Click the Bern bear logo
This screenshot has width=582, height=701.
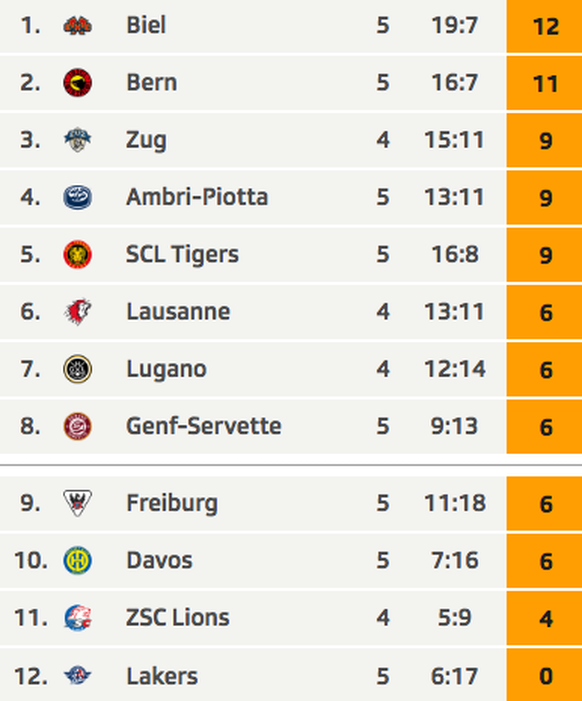coord(77,83)
